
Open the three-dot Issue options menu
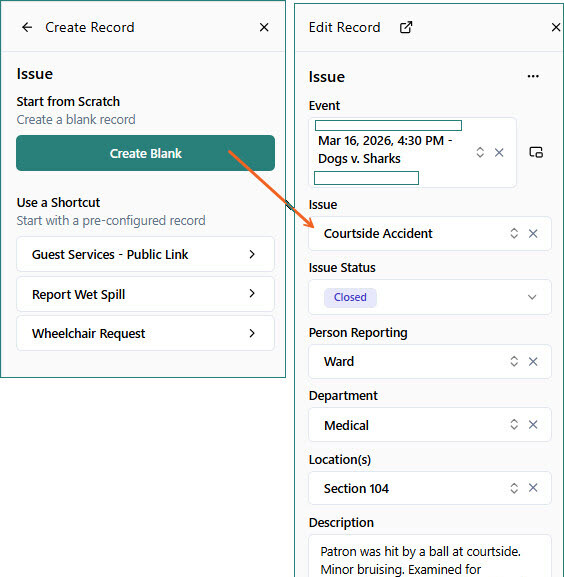pos(533,76)
